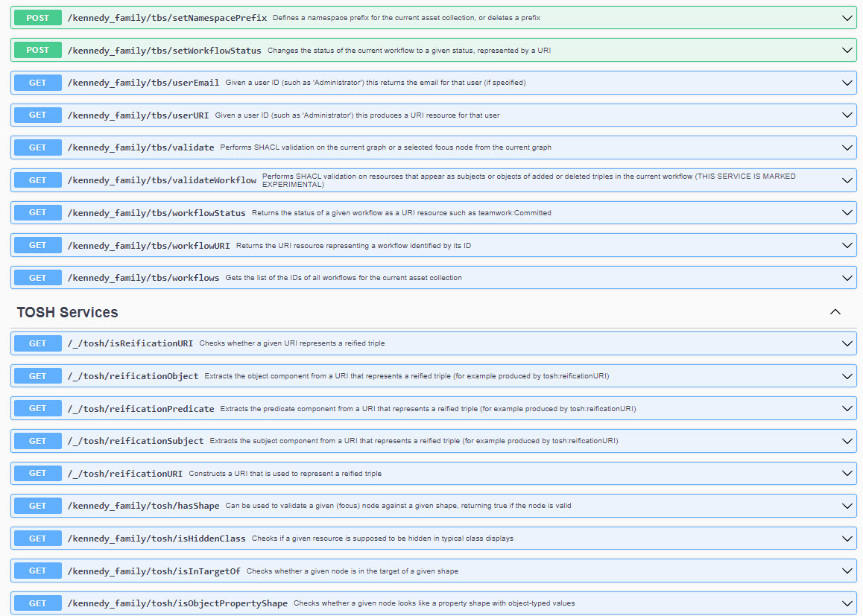Screen dimensions: 863x616
Task: Click the TOSH Services section heading
Action: click(x=67, y=312)
